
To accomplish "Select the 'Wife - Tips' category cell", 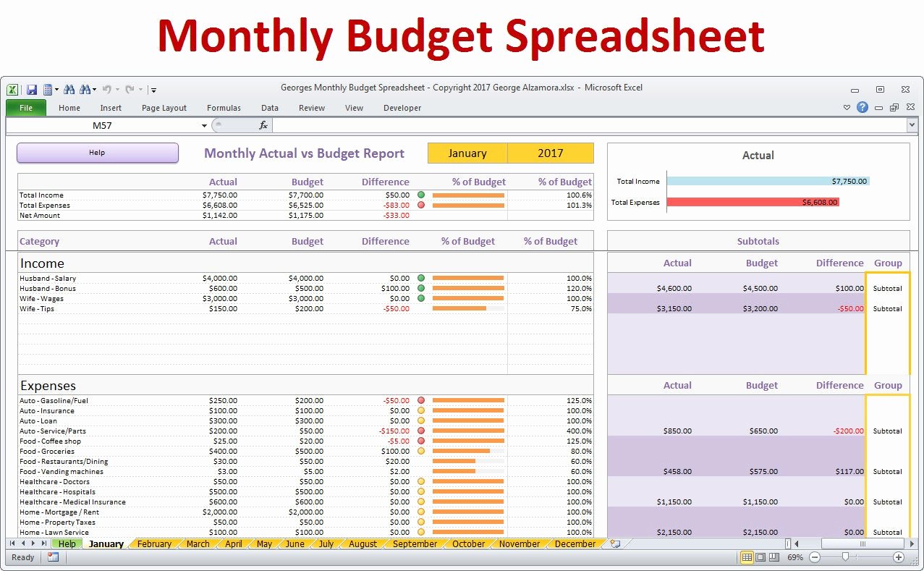I will 37,308.
